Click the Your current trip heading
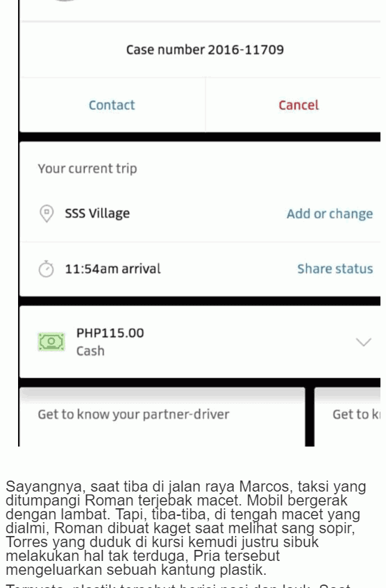Viewport: 386px width, 588px height. coord(87,168)
